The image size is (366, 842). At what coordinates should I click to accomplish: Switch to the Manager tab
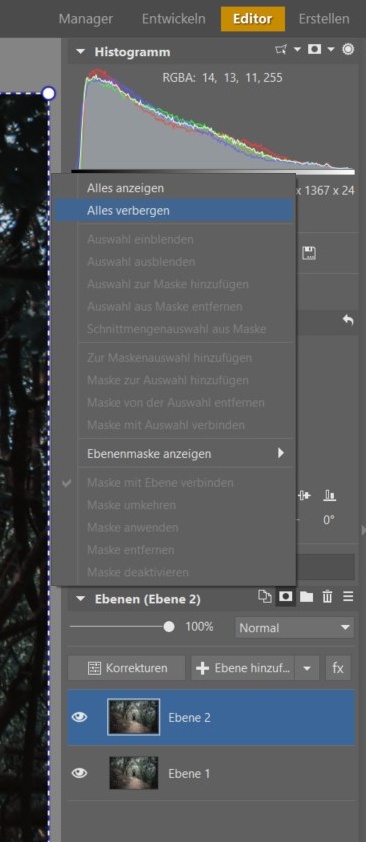pyautogui.click(x=86, y=19)
